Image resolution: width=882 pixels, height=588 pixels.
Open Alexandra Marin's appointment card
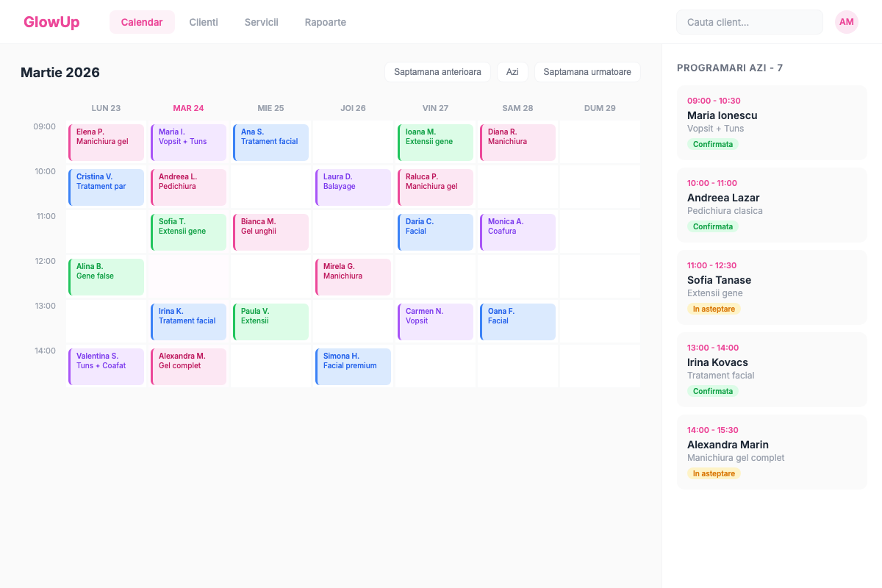pyautogui.click(x=771, y=451)
